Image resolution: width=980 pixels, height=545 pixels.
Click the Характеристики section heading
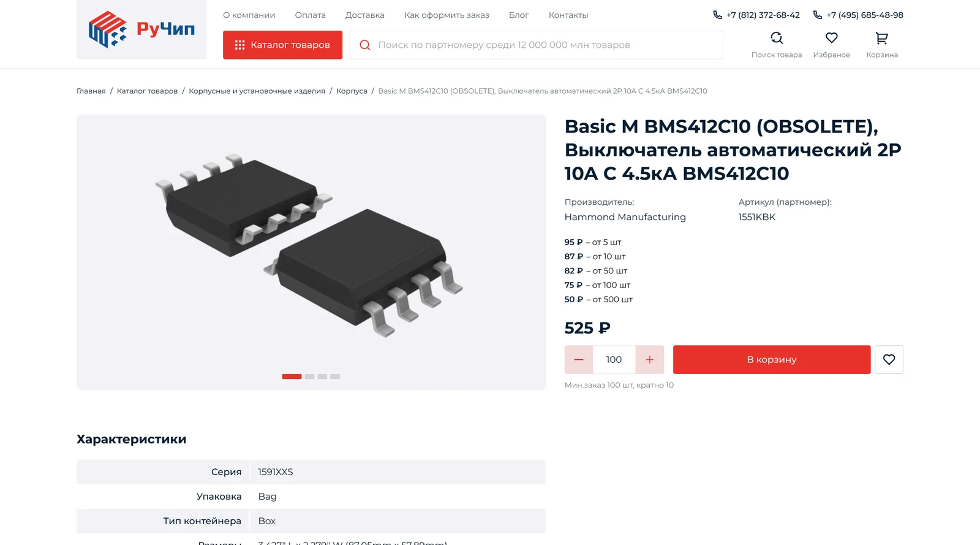[x=132, y=439]
